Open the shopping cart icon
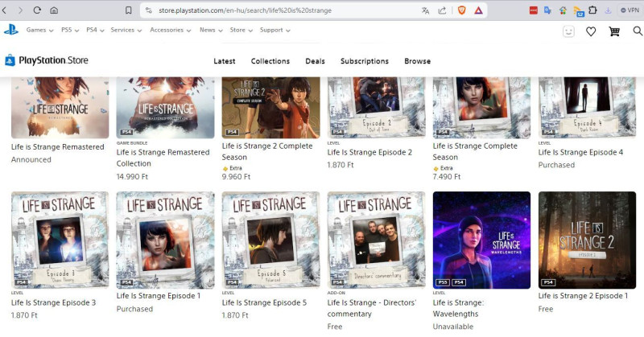 [614, 31]
